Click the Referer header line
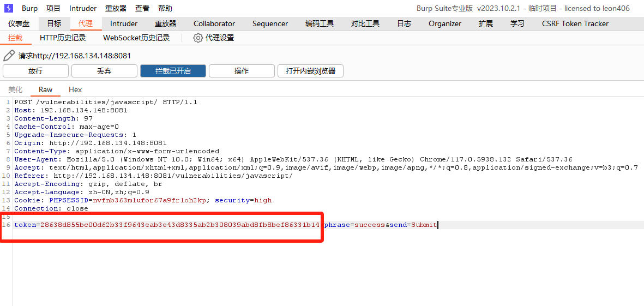The image size is (644, 306). (x=154, y=176)
